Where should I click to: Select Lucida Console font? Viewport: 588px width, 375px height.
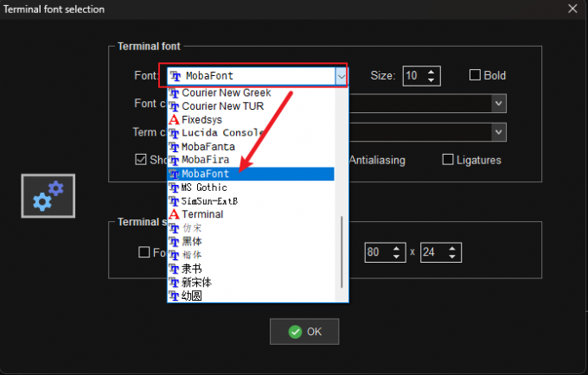251,133
